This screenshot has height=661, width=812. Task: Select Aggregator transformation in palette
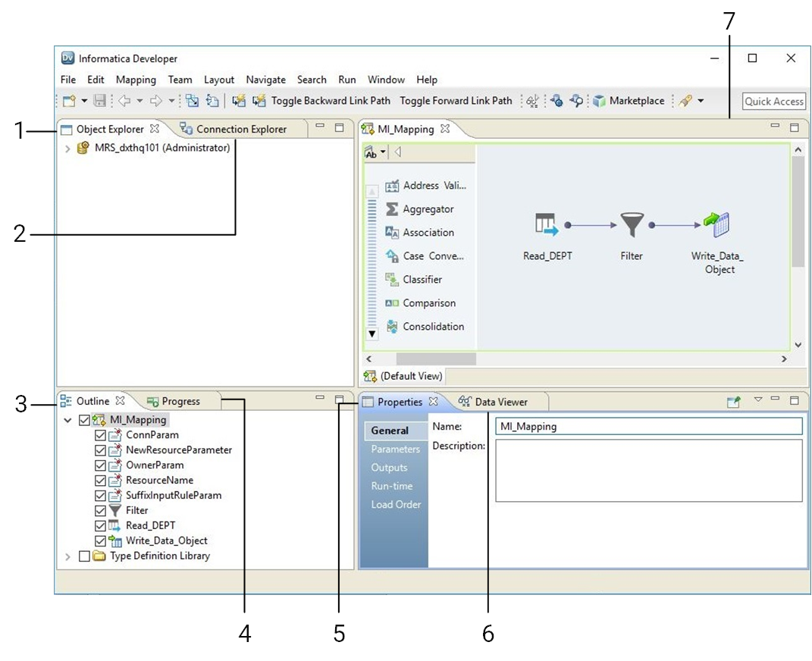(x=428, y=209)
